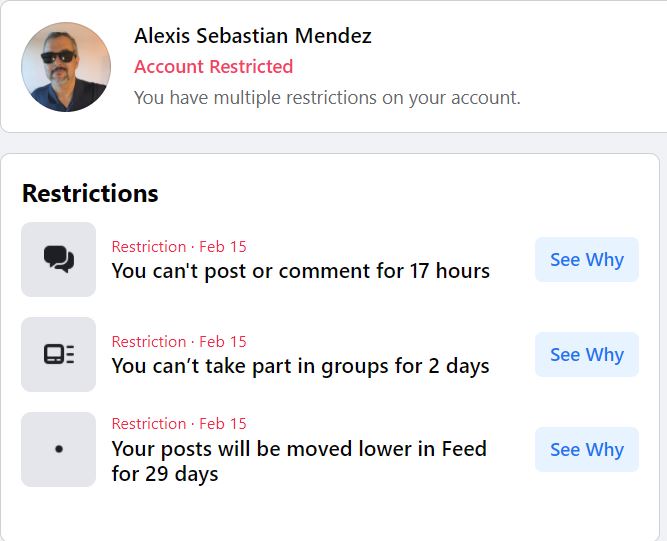The width and height of the screenshot is (667, 541).
Task: Click the Restrictions section heading
Action: (x=90, y=193)
